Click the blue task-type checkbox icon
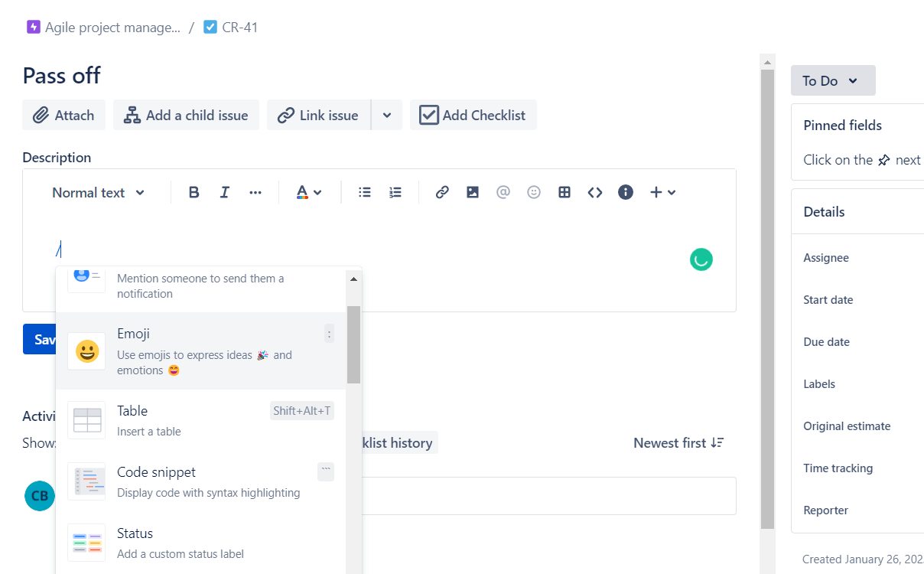Viewport: 924px width, 574px height. [210, 28]
